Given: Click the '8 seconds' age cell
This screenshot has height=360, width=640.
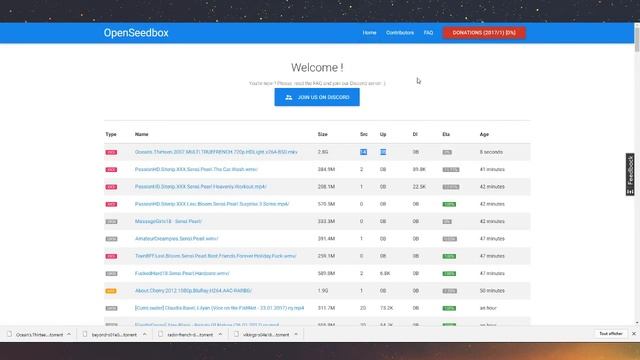Looking at the screenshot, I should (x=491, y=152).
